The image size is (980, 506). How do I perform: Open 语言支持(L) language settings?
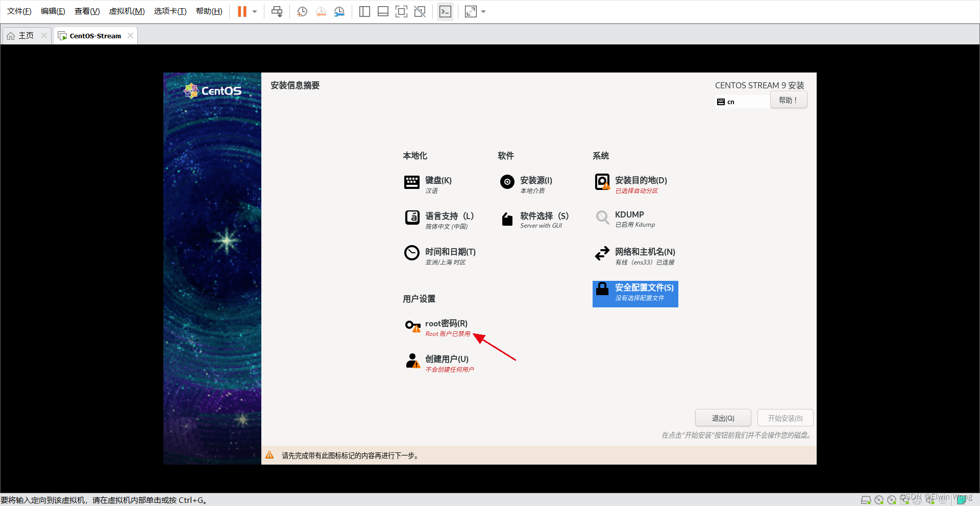[x=439, y=220]
